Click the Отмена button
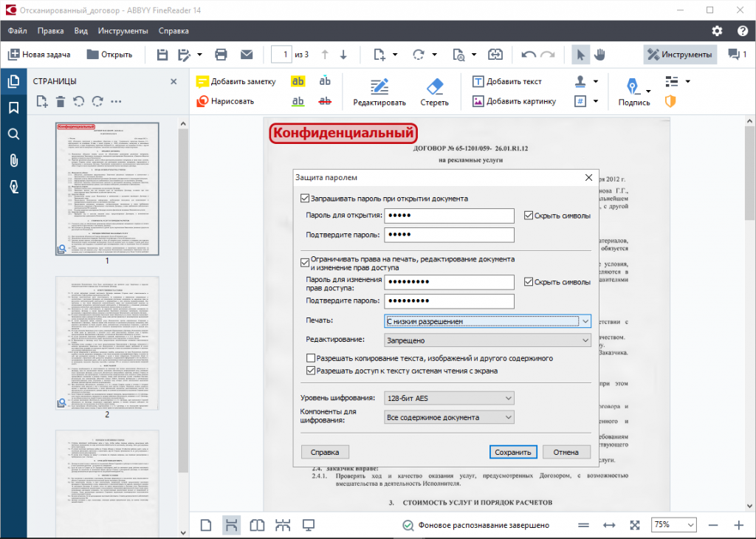The height and width of the screenshot is (539, 756). tap(566, 452)
